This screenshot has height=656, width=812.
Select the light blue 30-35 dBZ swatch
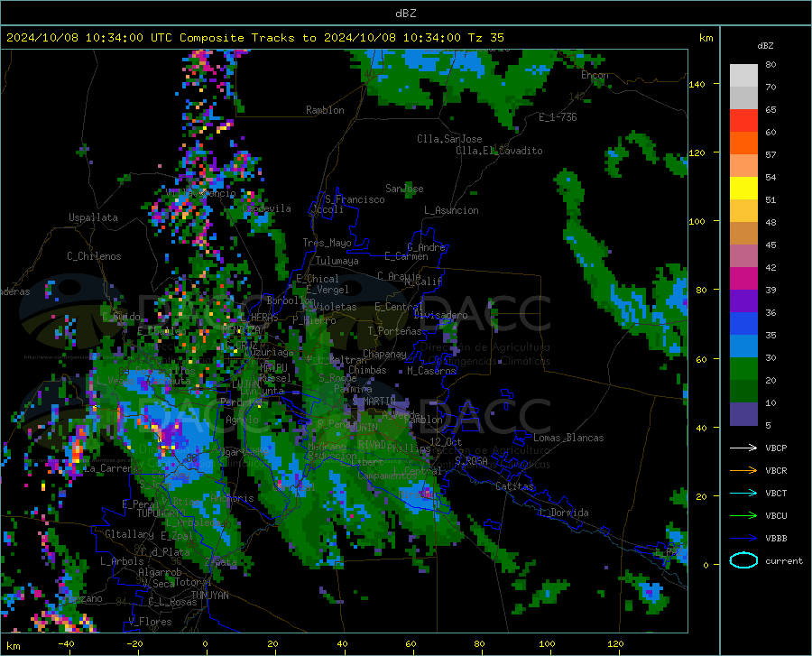(743, 346)
